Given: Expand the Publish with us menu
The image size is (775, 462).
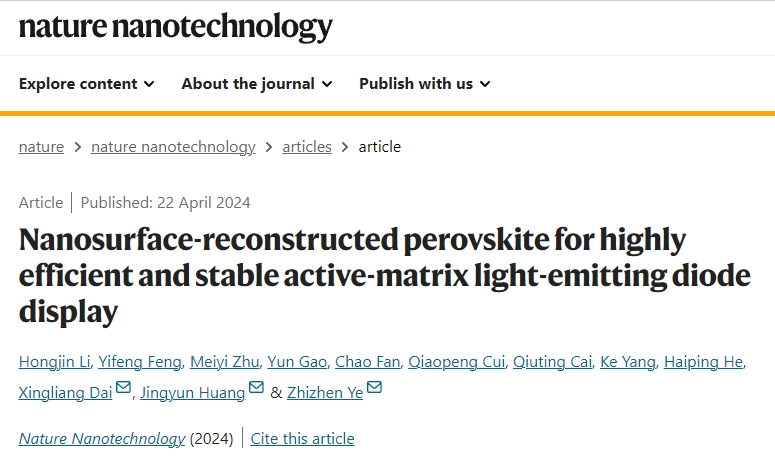Looking at the screenshot, I should [425, 84].
